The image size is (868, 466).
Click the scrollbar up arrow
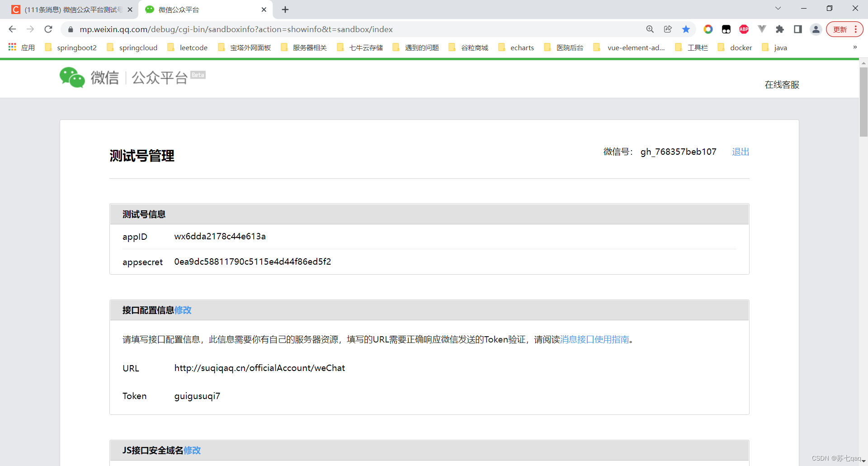point(863,63)
